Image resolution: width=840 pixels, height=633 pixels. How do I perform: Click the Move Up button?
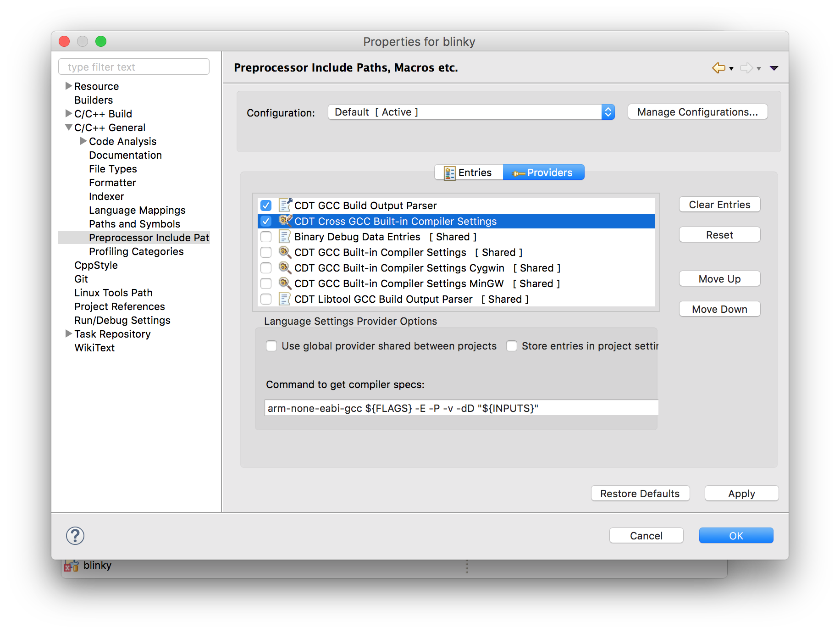pos(719,279)
